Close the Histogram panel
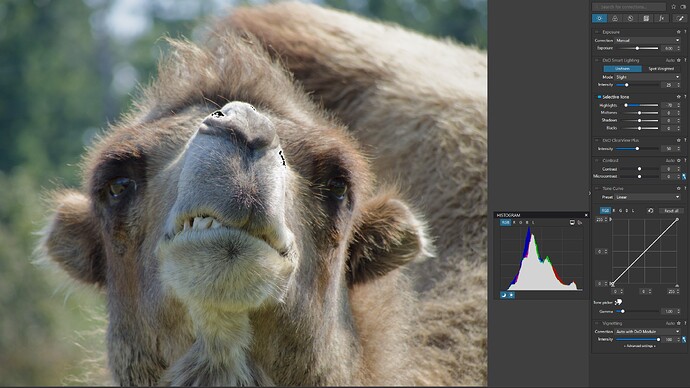This screenshot has height=388, width=690. pos(586,215)
